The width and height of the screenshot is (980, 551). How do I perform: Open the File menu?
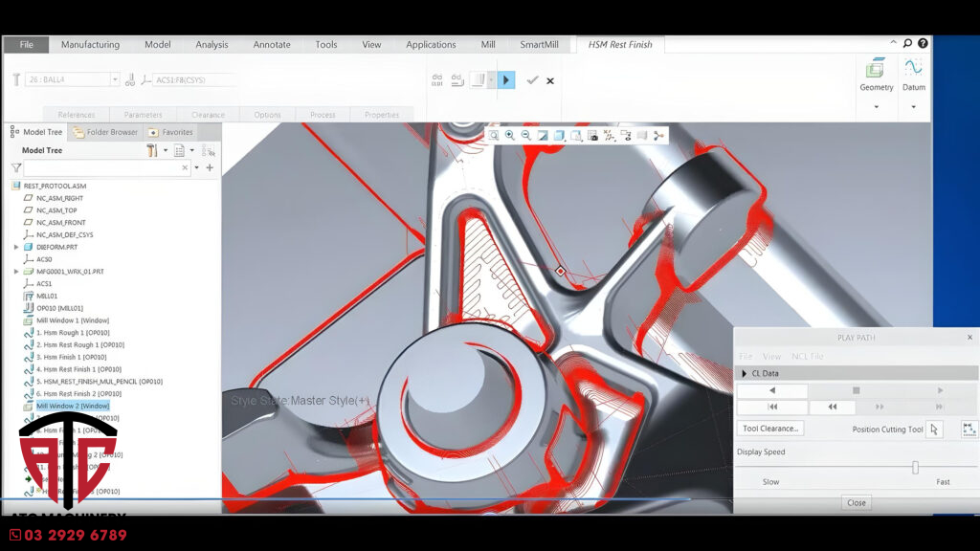click(26, 44)
